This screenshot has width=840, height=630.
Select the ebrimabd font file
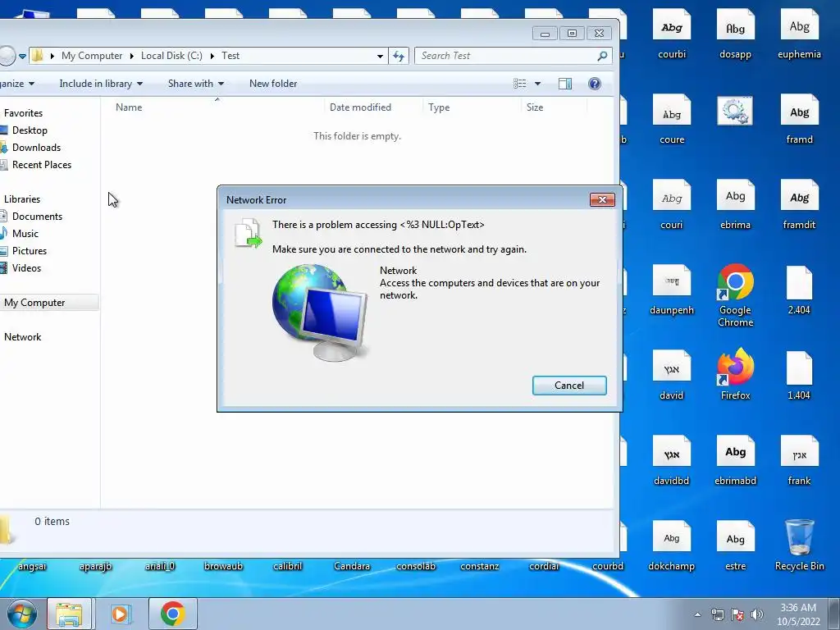735,461
